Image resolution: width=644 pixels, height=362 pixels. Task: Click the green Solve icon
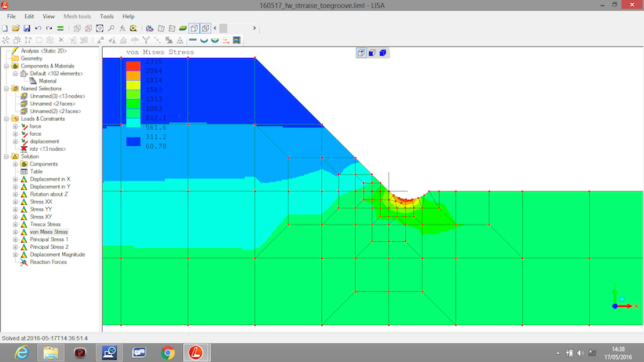tap(60, 28)
